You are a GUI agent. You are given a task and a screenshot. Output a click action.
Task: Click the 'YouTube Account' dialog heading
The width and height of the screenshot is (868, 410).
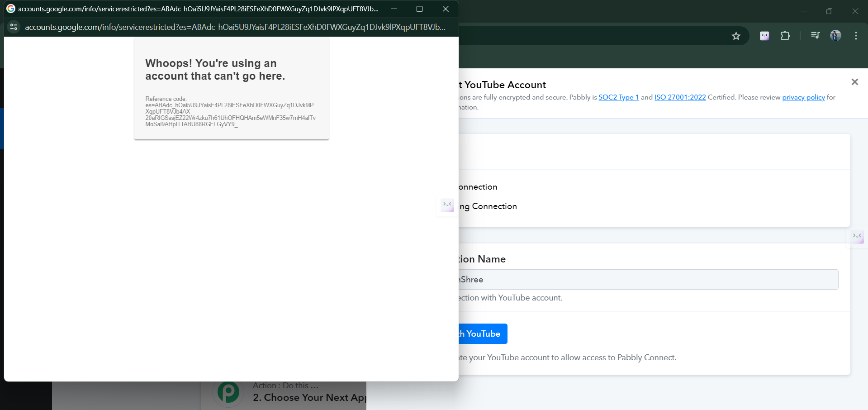click(503, 85)
